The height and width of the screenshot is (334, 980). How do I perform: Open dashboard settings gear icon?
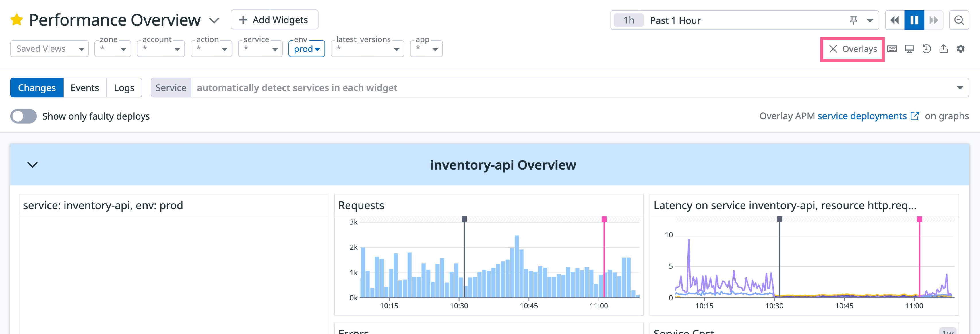(x=960, y=49)
